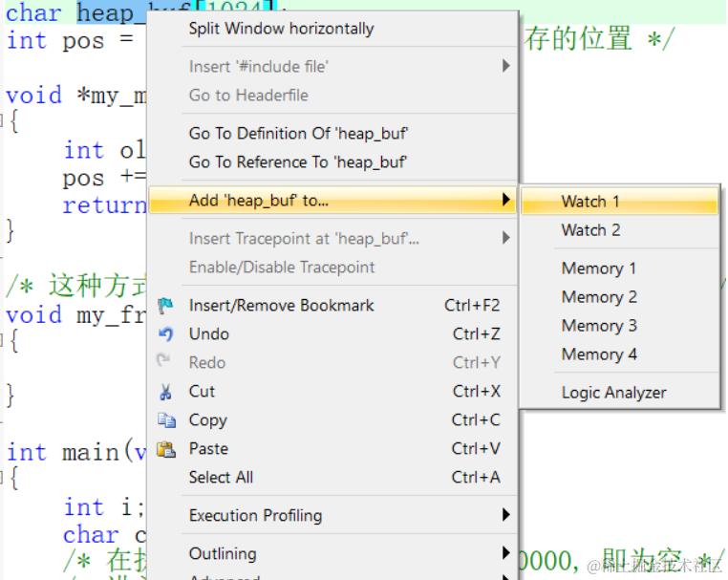This screenshot has width=728, height=580.
Task: Expand the Add 'heap_buf' to... submenu arrow
Action: click(506, 200)
